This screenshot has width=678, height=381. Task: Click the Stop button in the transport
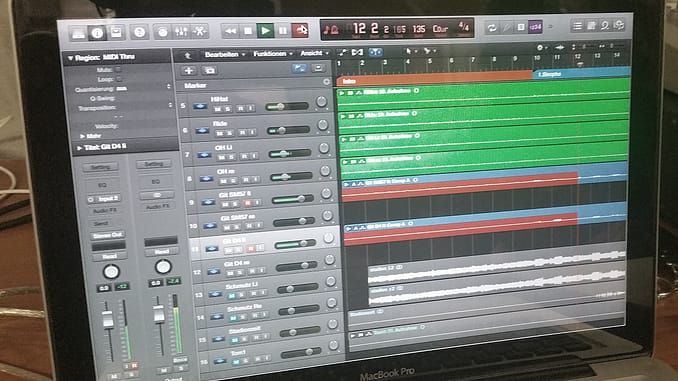pyautogui.click(x=248, y=31)
